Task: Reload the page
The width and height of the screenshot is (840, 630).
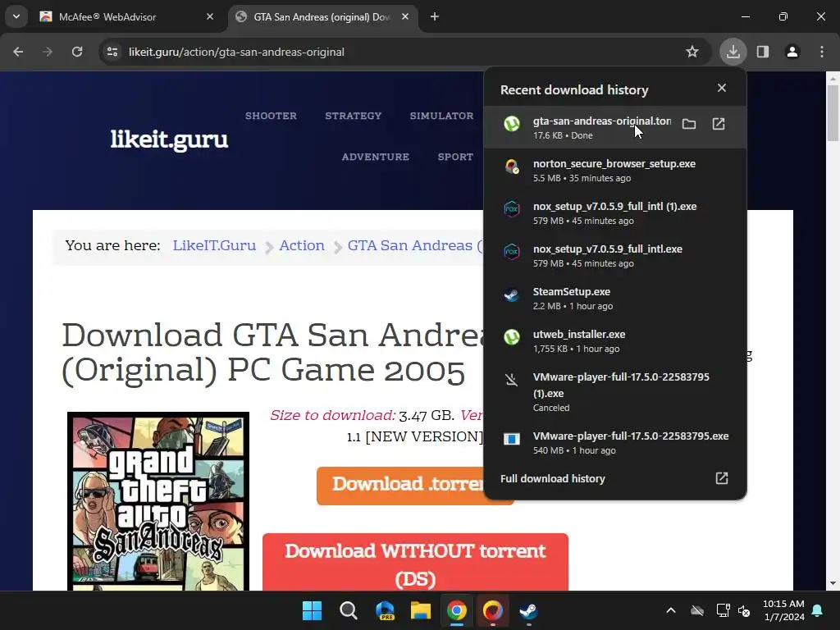Action: [77, 52]
